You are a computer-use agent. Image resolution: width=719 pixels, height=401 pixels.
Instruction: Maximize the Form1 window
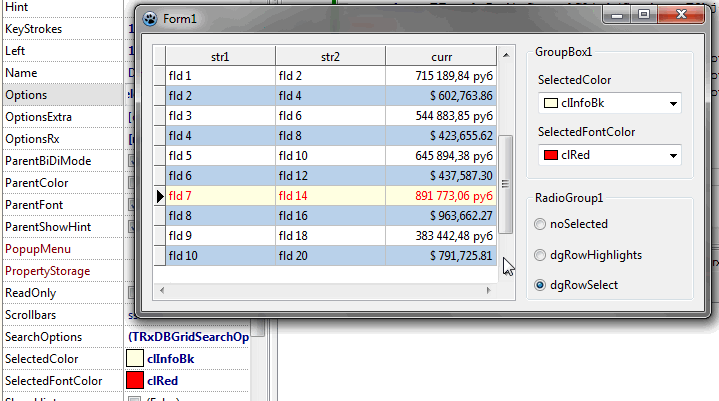coord(643,15)
